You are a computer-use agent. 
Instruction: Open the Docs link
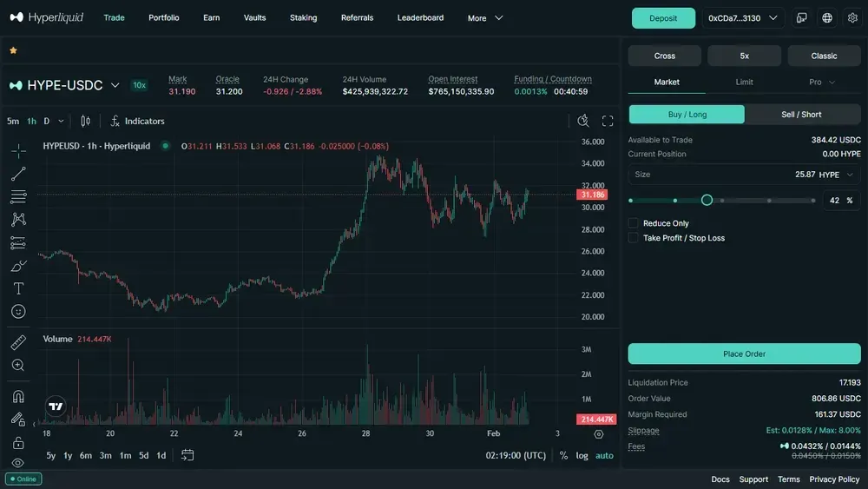pyautogui.click(x=720, y=479)
